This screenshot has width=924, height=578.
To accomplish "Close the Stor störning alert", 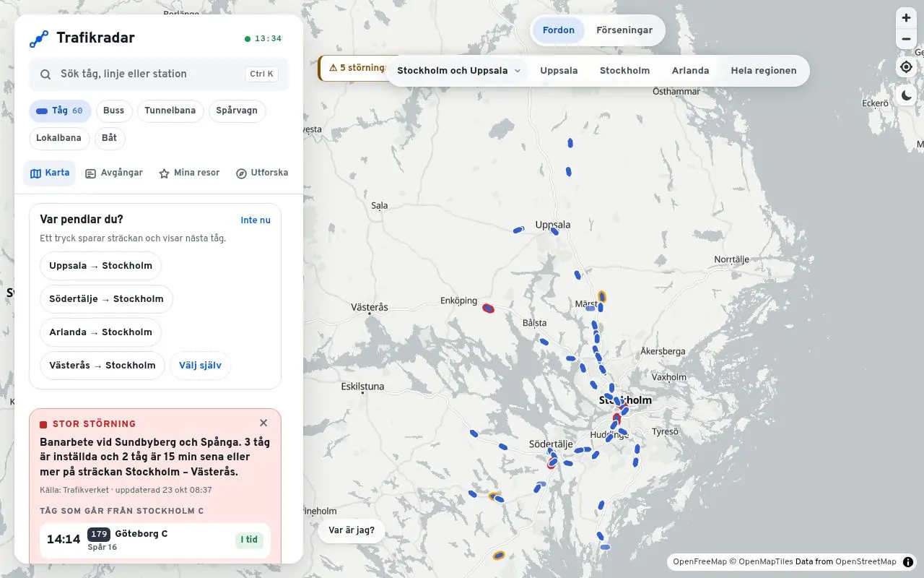I will (263, 423).
